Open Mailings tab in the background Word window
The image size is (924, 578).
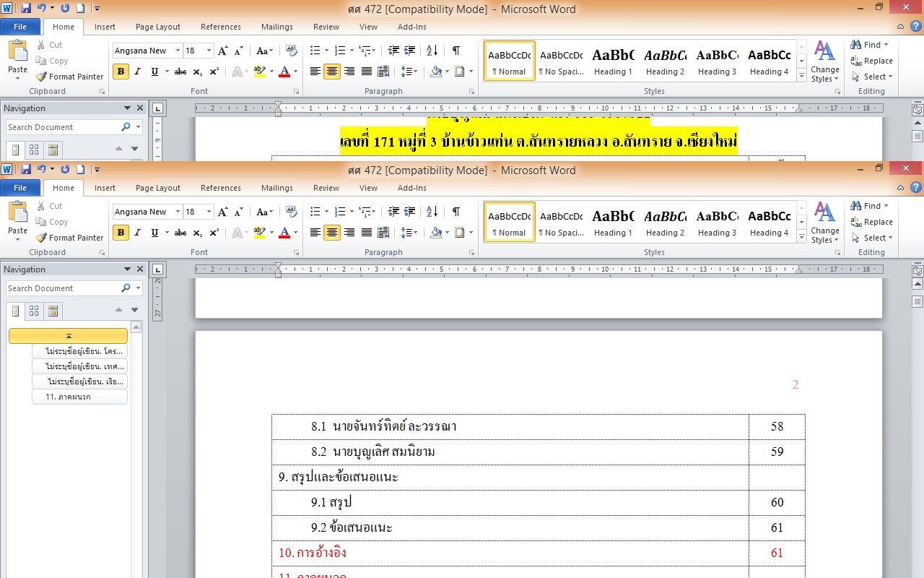point(277,27)
